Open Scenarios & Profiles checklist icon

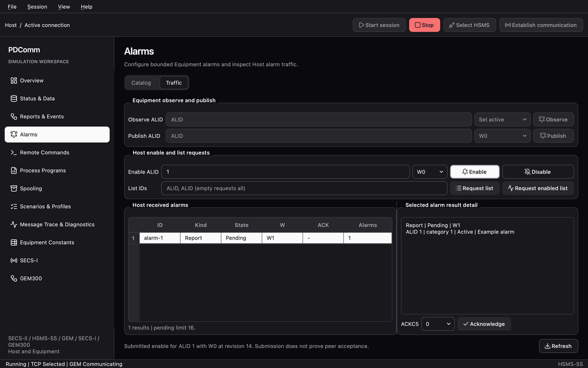coord(14,207)
